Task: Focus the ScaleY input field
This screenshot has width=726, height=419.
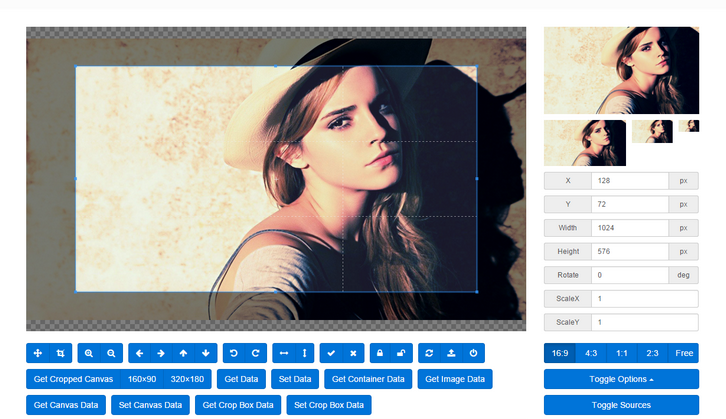Action: click(645, 322)
